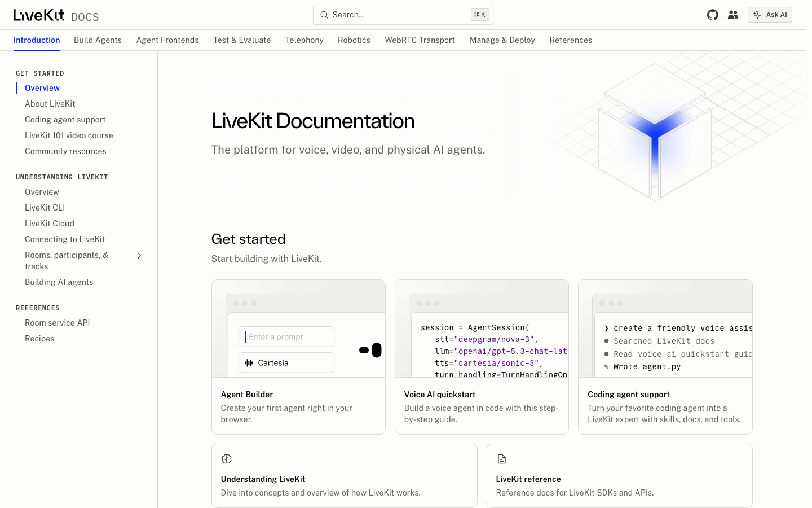Viewport: 812px width, 508px height.
Task: Click the Cartesia voice selector
Action: [x=286, y=363]
